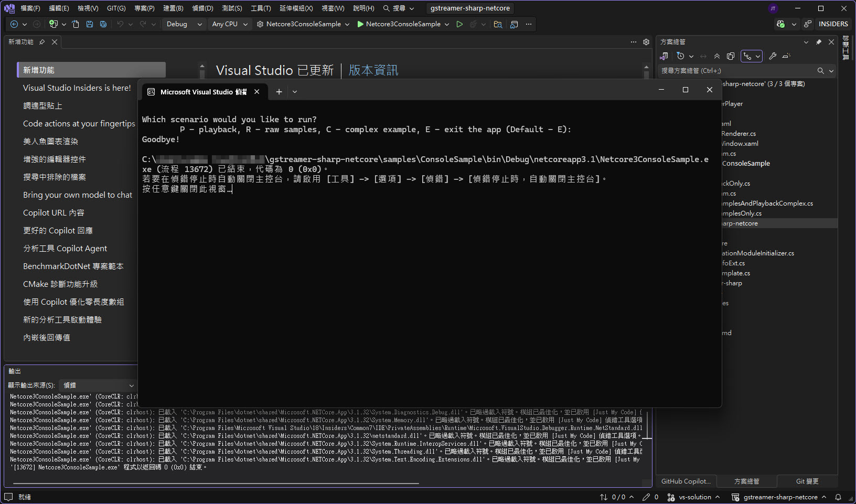856x504 pixels.
Task: Click Start Without Debugging green outline arrow
Action: pos(459,24)
